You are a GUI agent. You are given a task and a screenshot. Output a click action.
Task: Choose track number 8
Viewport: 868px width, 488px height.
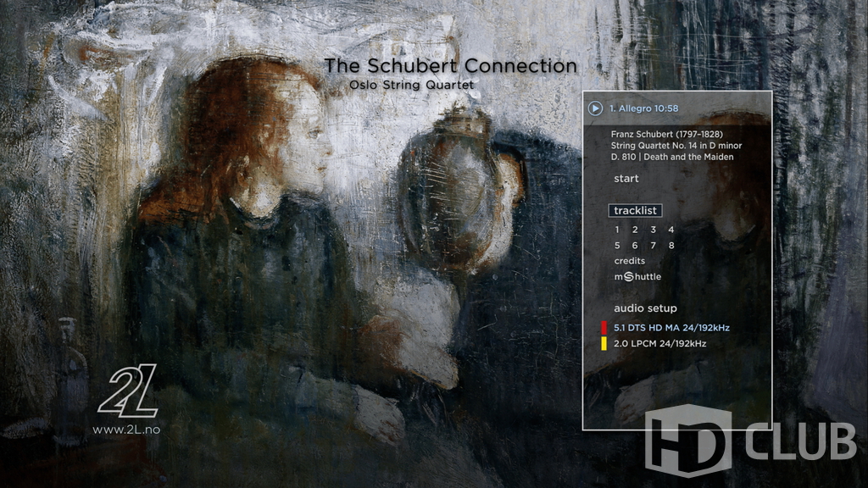click(671, 246)
